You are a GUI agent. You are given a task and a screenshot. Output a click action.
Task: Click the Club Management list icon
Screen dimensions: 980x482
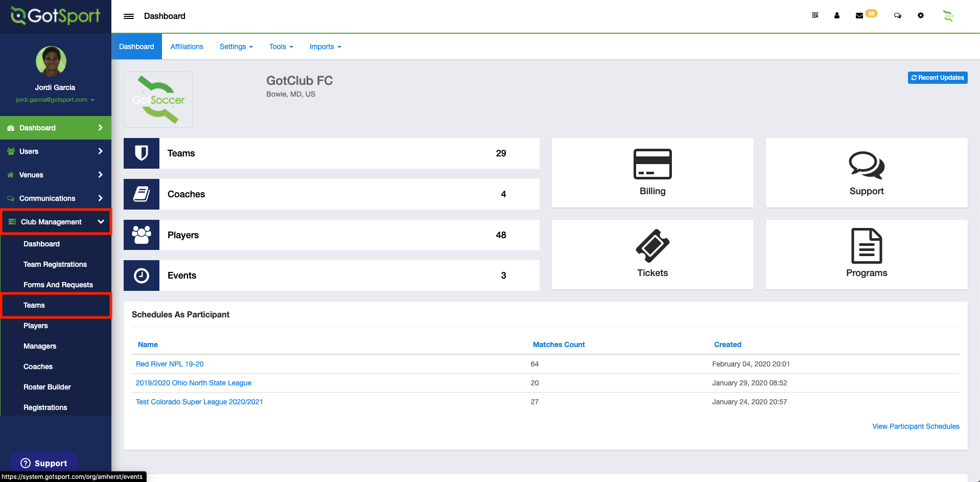[x=12, y=222]
